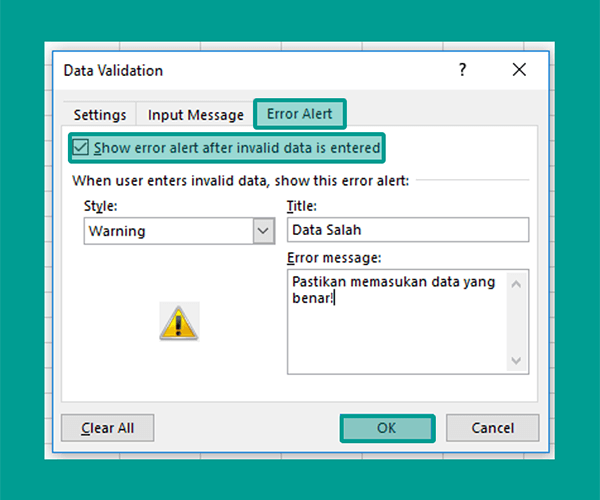
Task: Switch to the Settings tab
Action: click(100, 115)
